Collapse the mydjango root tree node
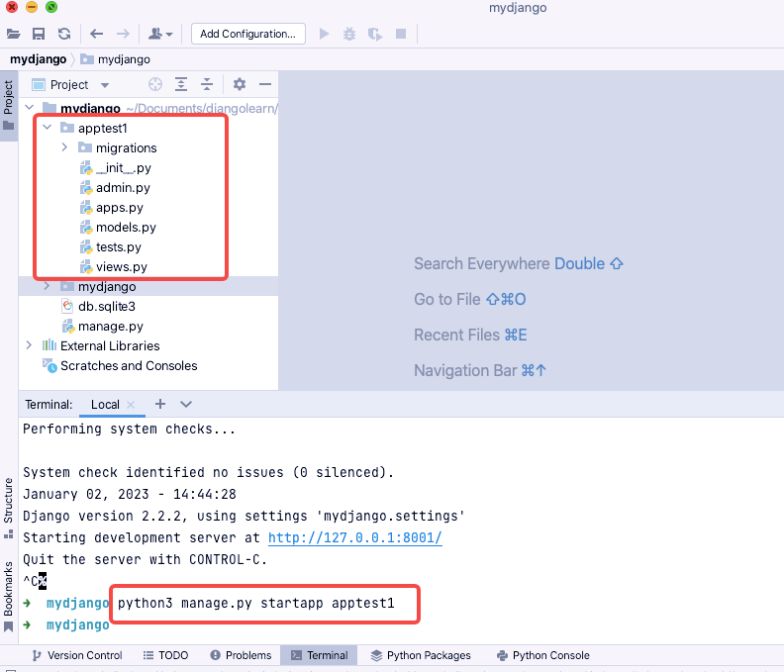 point(30,108)
